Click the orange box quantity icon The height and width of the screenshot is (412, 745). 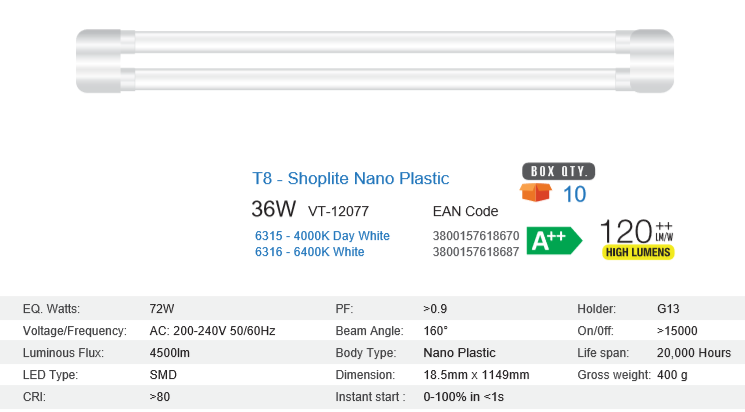point(536,192)
